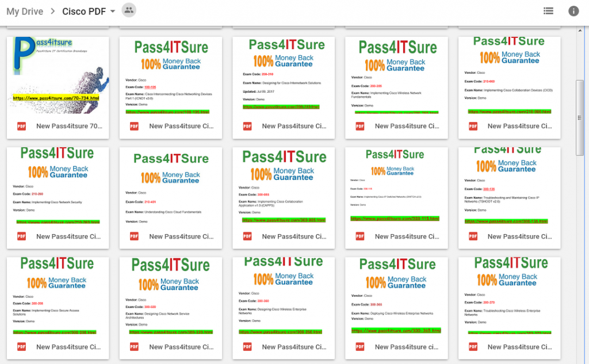Screen dimensions: 589x364
Task: Click file name under the 300-320 thumbnail
Action: (x=181, y=347)
